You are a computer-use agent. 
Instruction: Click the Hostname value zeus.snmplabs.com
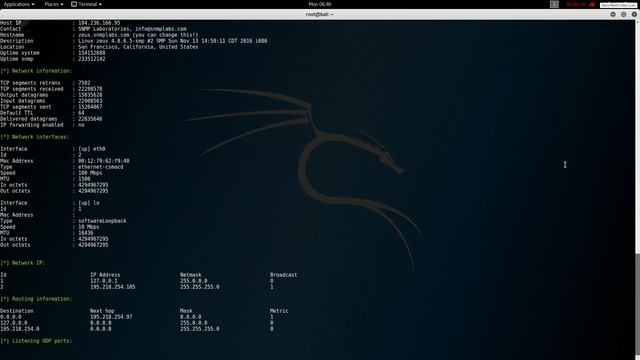tap(104, 35)
